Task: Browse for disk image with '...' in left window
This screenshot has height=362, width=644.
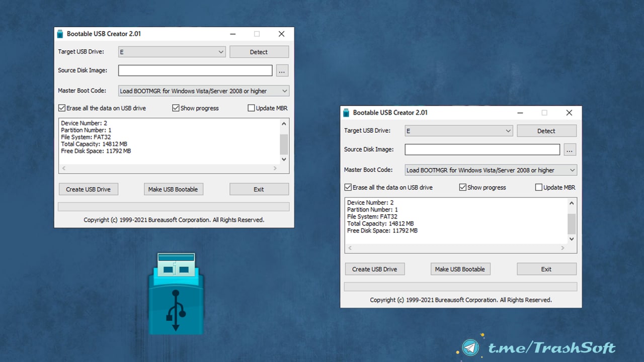Action: (282, 71)
